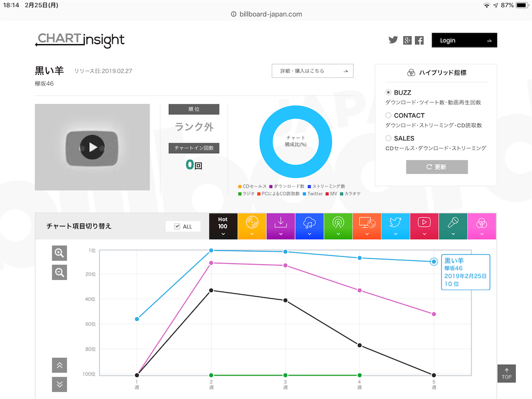Toggle the red MV video icon
This screenshot has height=399, width=532.
point(424,227)
